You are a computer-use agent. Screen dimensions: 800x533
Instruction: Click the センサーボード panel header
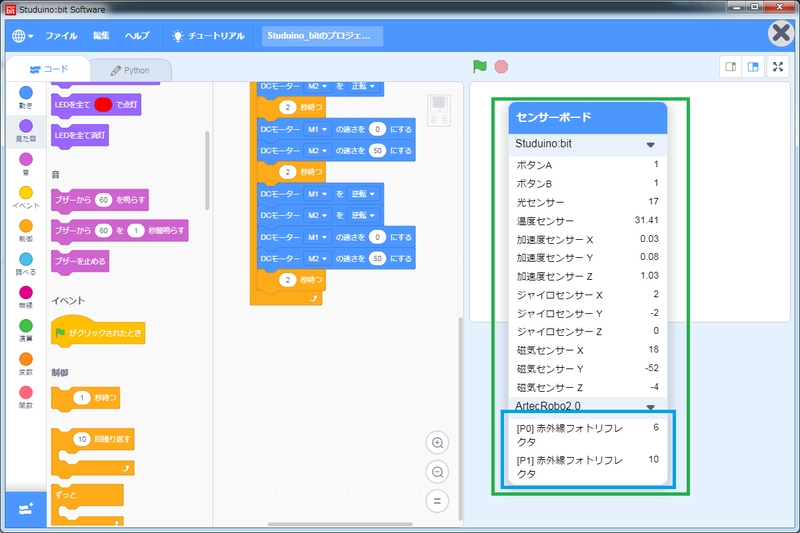588,117
